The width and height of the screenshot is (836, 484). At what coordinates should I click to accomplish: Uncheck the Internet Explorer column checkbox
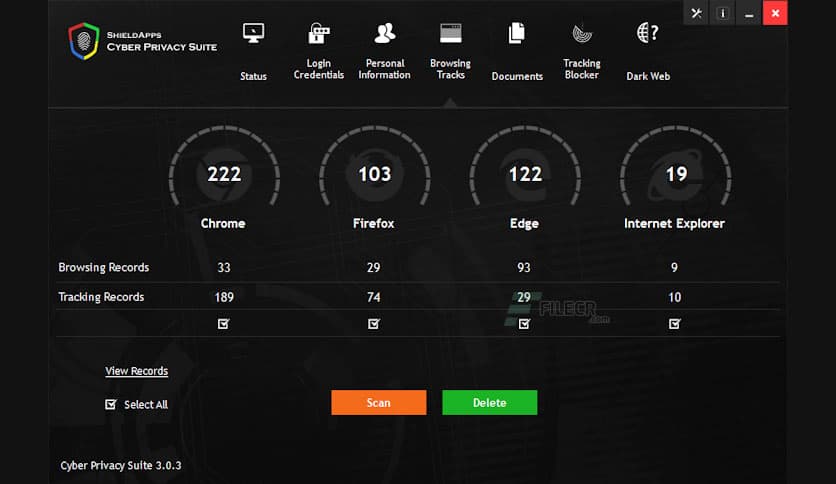tap(674, 324)
